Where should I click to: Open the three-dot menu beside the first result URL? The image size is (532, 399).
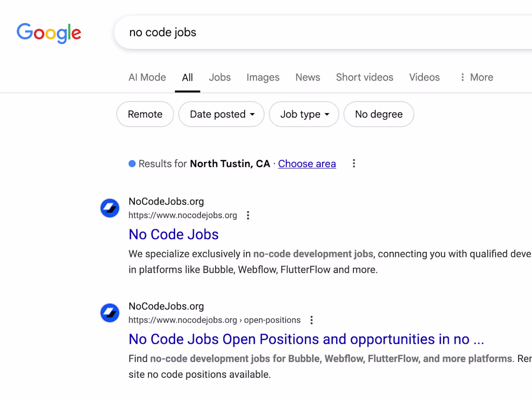coord(248,215)
